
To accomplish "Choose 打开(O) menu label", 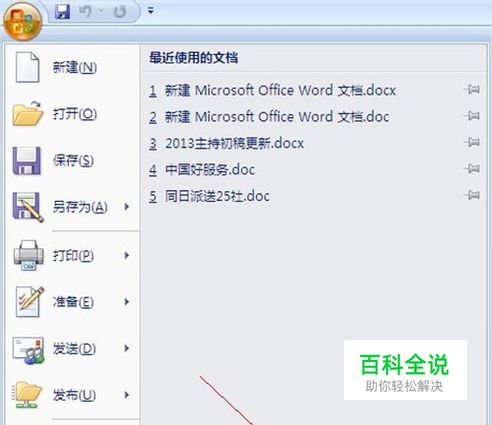I will [75, 114].
